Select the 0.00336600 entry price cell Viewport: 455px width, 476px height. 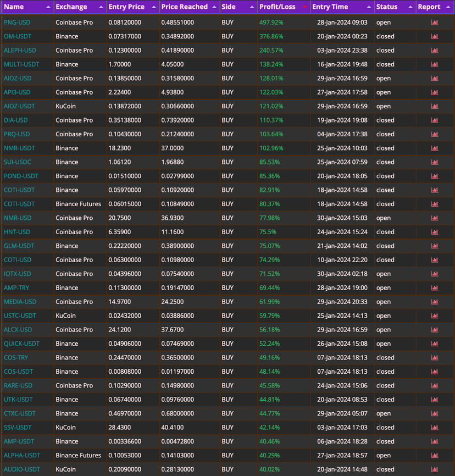[125, 441]
